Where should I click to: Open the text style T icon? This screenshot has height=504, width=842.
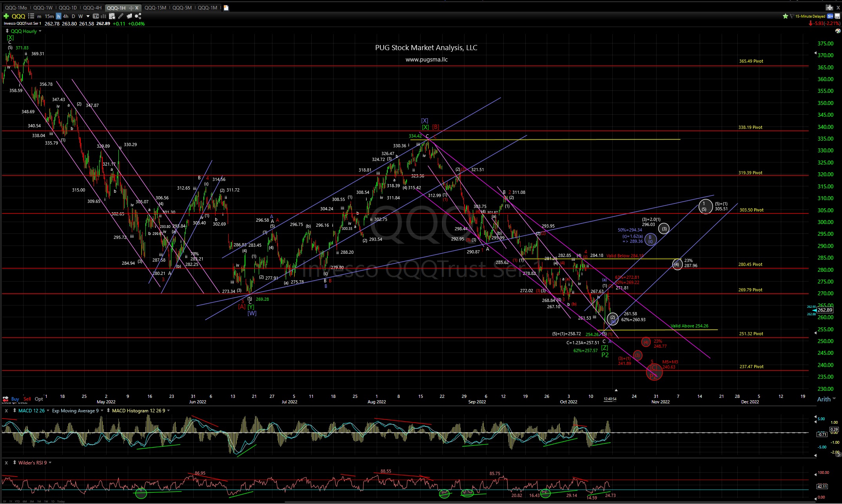[96, 16]
